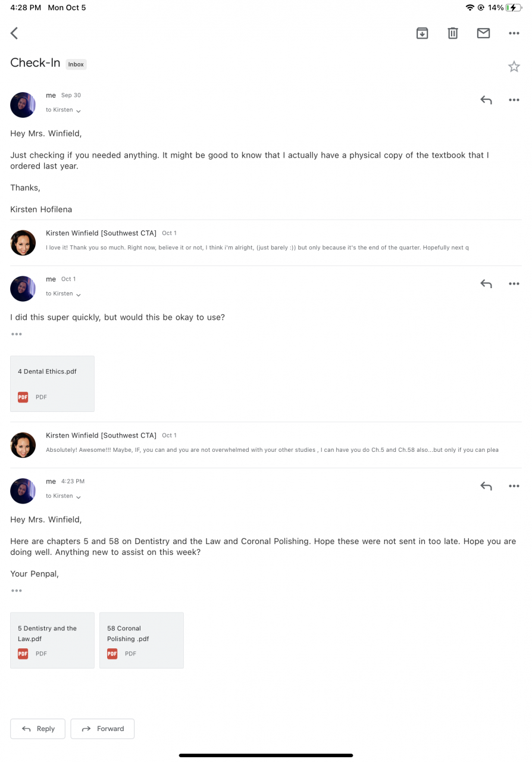
Task: Go back using the back arrow
Action: pos(14,33)
